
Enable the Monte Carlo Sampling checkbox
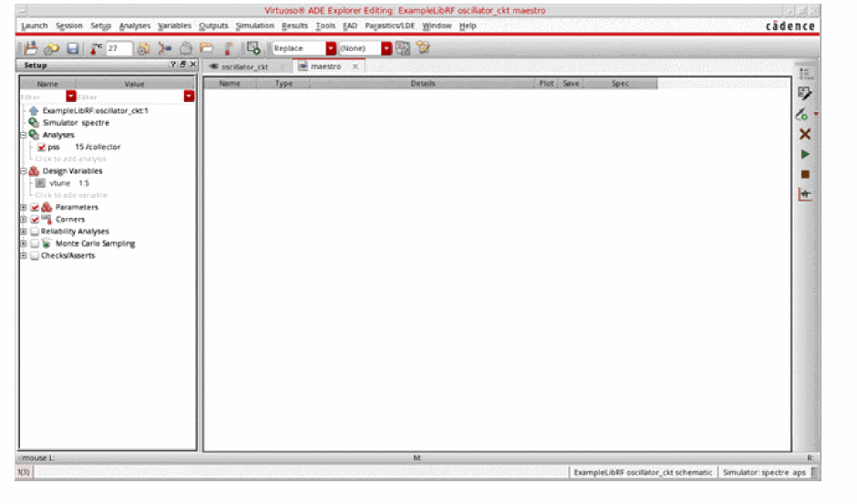(35, 243)
